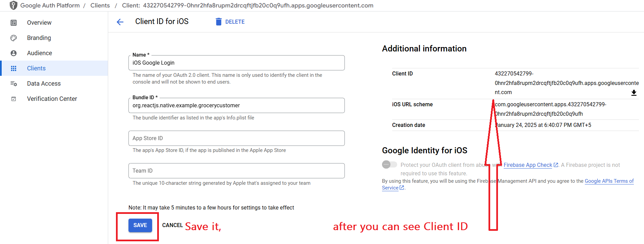This screenshot has height=244, width=644.
Task: Open the Branding page
Action: 39,38
